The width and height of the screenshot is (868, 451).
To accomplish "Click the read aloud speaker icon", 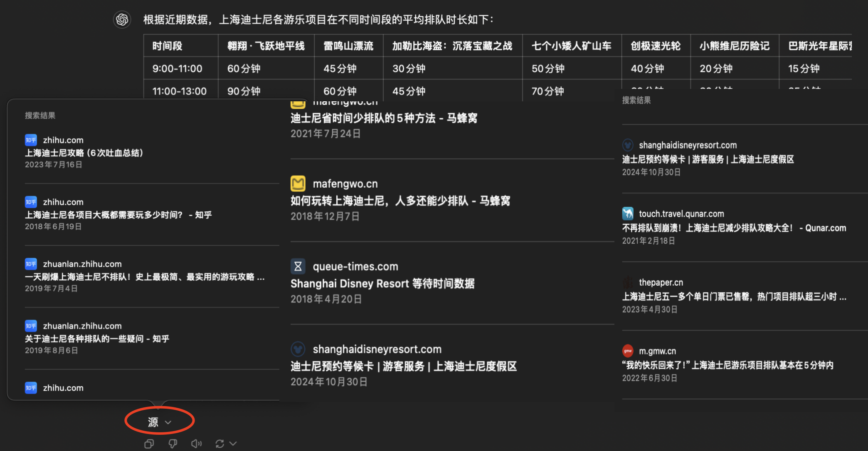I will click(x=196, y=444).
